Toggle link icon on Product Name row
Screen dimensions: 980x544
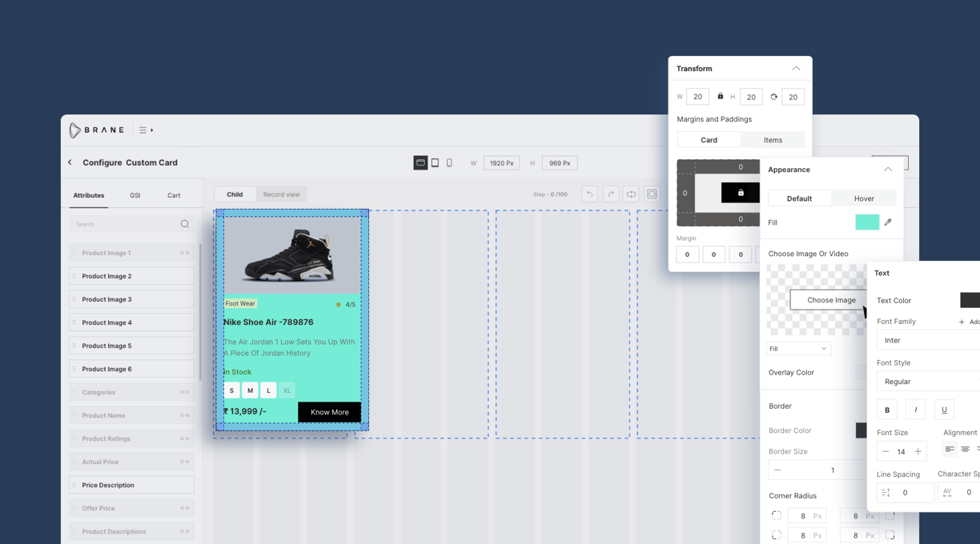pos(185,415)
